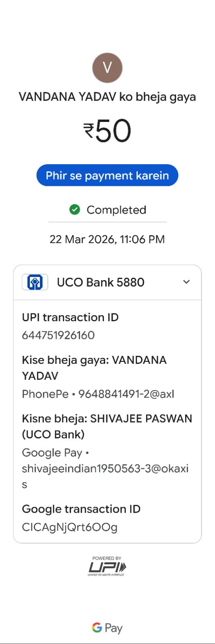
Task: Tap the UCO Bank logo icon
Action: click(x=35, y=282)
